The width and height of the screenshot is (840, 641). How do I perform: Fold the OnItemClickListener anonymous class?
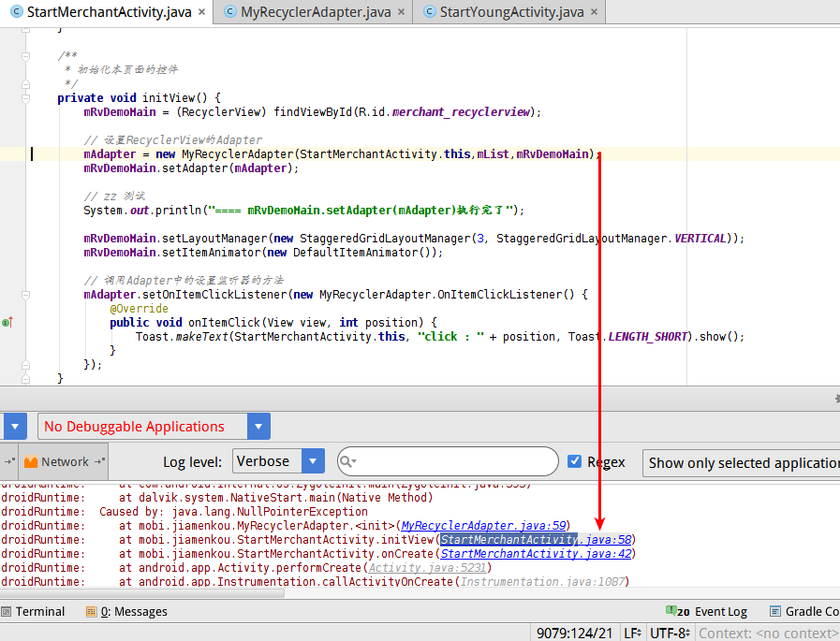[x=25, y=295]
